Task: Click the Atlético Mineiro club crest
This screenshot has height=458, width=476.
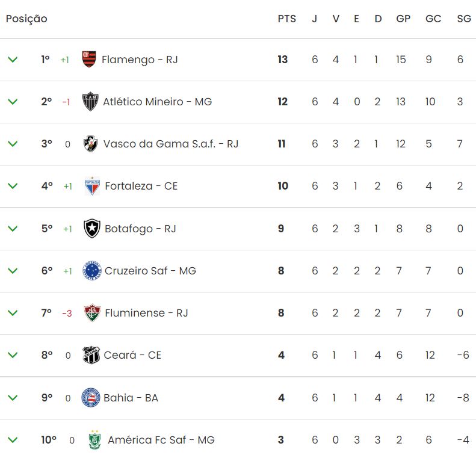Action: coord(90,102)
